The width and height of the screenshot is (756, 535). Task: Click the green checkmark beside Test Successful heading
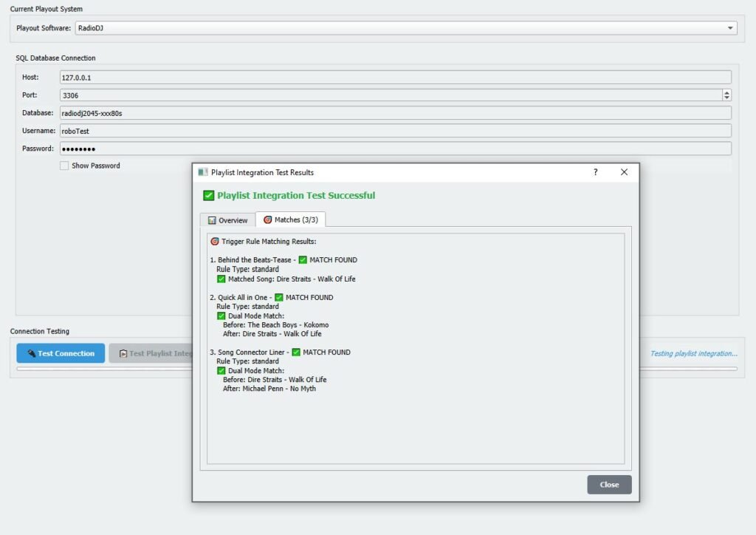coord(208,196)
